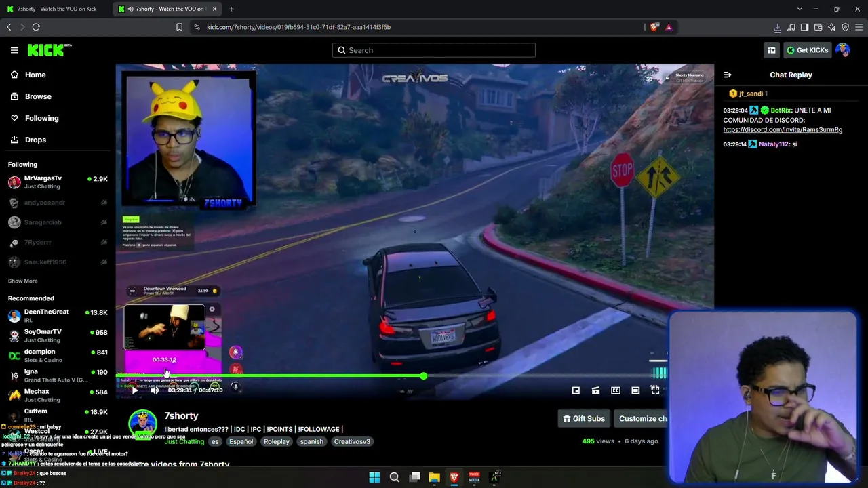
Task: Open Sasukeff1956 followed channel
Action: 58,262
